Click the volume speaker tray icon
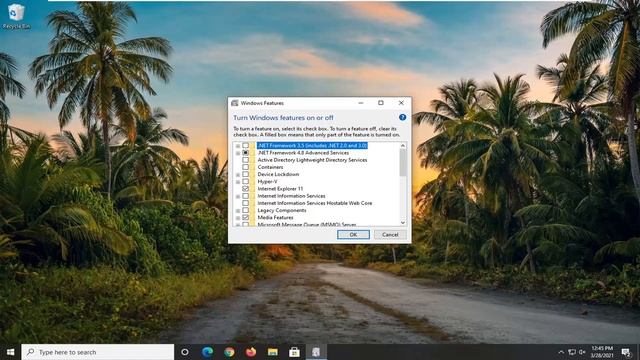The image size is (640, 360). [582, 352]
